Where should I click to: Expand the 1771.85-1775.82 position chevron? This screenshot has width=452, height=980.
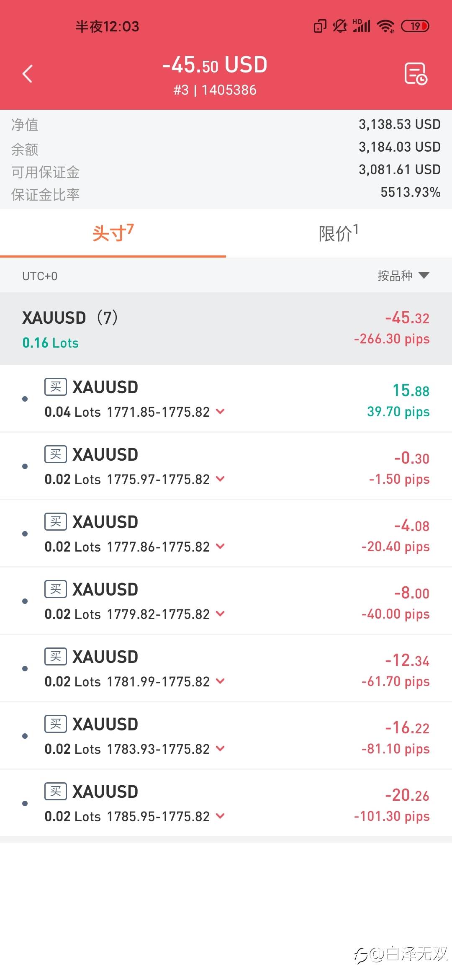(220, 412)
